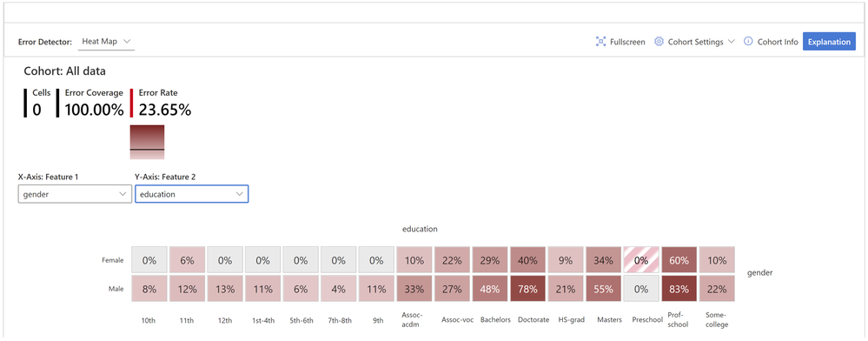Click the Preschool column label
Viewport: 868px width, 341px height.
point(647,320)
